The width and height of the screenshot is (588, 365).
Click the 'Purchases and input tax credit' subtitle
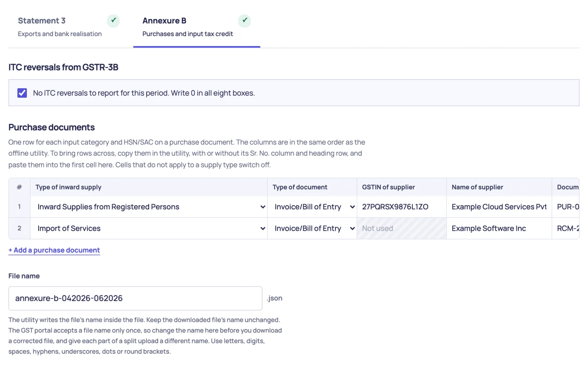pyautogui.click(x=188, y=34)
